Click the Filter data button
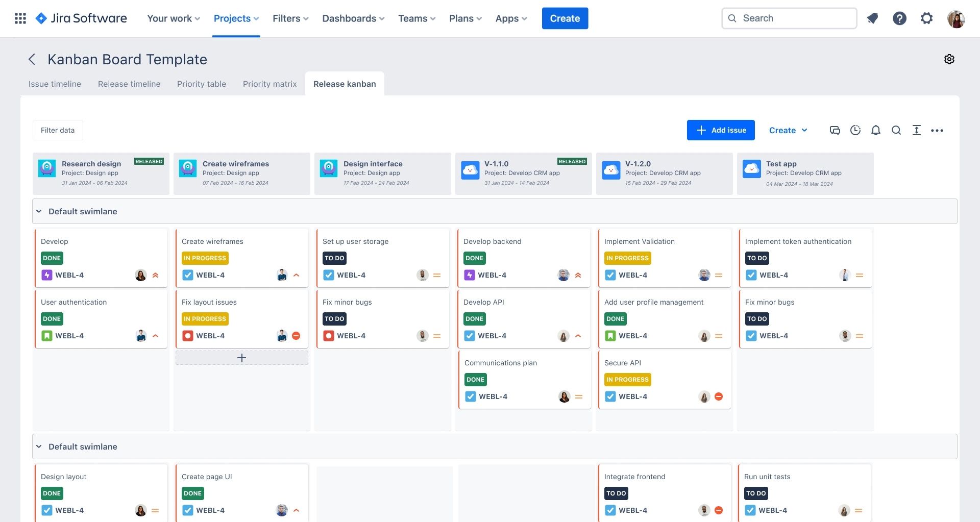Viewport: 980px width, 522px height. coord(57,130)
